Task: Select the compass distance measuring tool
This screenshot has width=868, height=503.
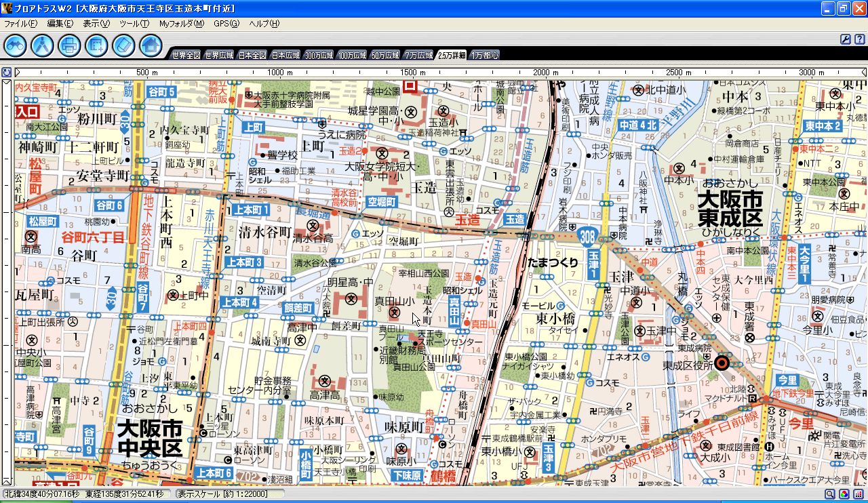Action: coord(42,45)
